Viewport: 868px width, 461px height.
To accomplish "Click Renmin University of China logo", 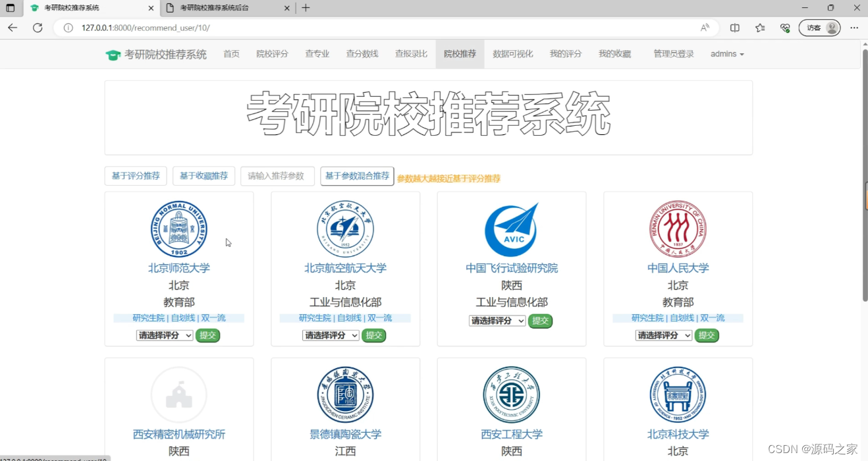I will click(678, 229).
